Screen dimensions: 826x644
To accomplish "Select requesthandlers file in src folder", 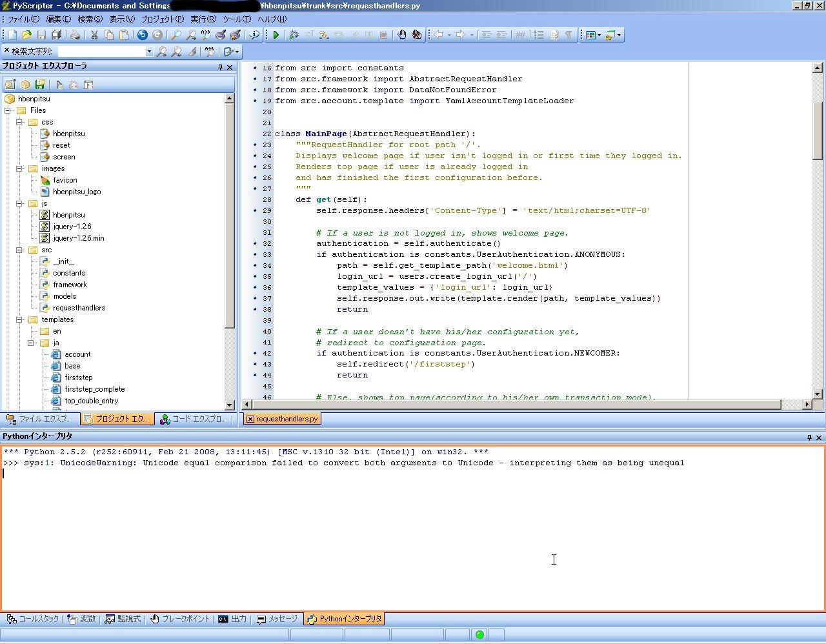I will [x=79, y=308].
